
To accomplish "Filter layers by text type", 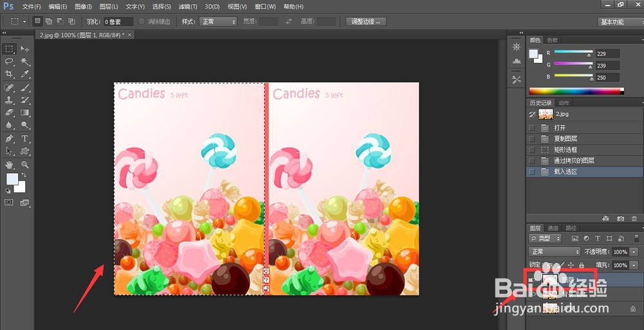I will [598, 238].
